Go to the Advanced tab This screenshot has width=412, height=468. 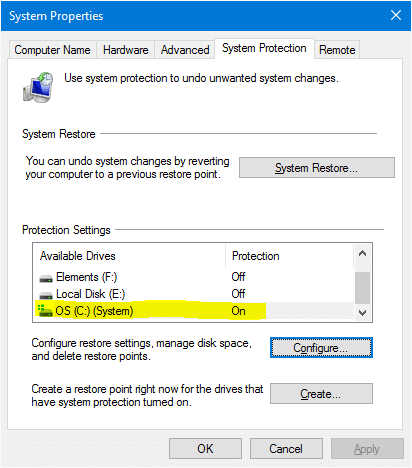click(x=185, y=50)
